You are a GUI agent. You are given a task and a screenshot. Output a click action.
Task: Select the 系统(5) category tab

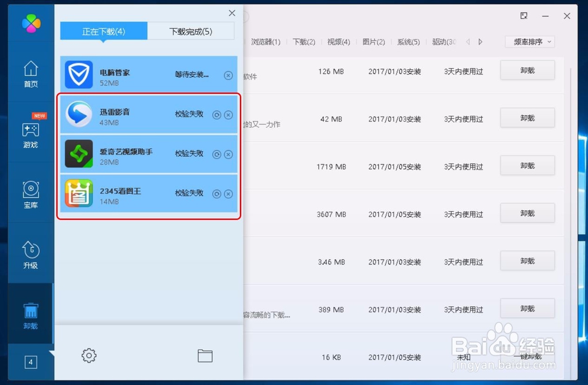tap(409, 42)
